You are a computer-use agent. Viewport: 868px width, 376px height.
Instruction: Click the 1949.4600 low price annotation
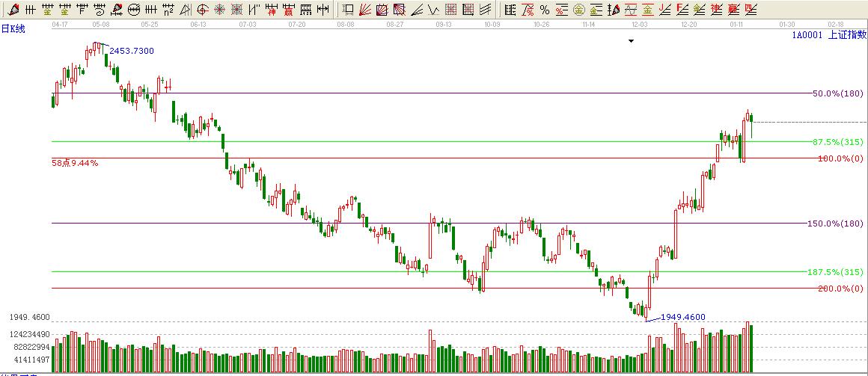(x=682, y=317)
